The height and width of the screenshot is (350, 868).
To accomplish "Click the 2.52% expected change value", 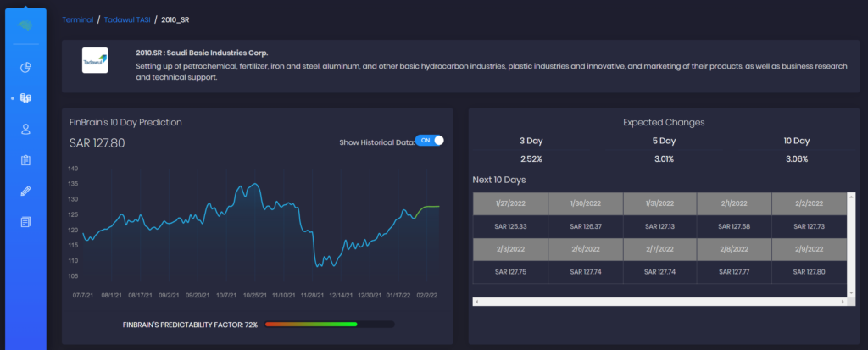I will pos(531,159).
